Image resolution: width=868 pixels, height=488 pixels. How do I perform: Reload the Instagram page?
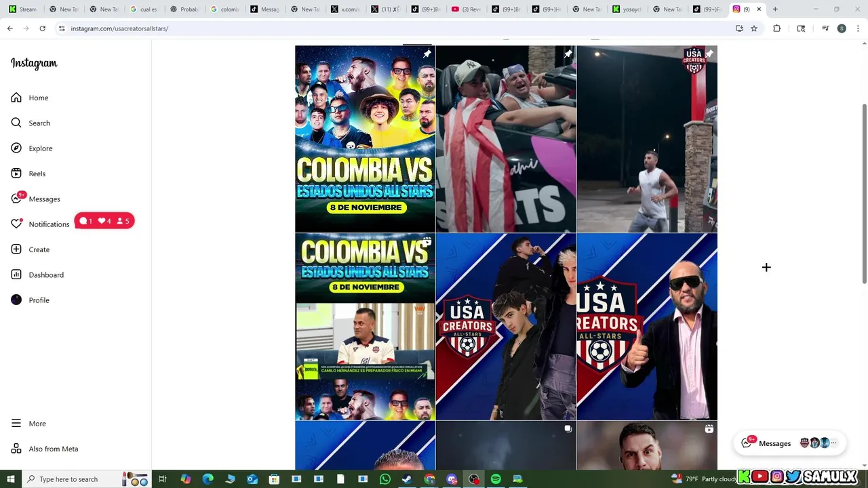click(42, 28)
